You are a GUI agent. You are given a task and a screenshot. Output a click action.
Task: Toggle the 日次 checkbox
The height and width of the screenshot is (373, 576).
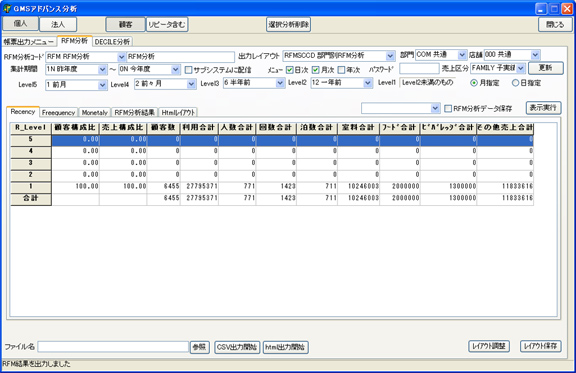pos(289,69)
